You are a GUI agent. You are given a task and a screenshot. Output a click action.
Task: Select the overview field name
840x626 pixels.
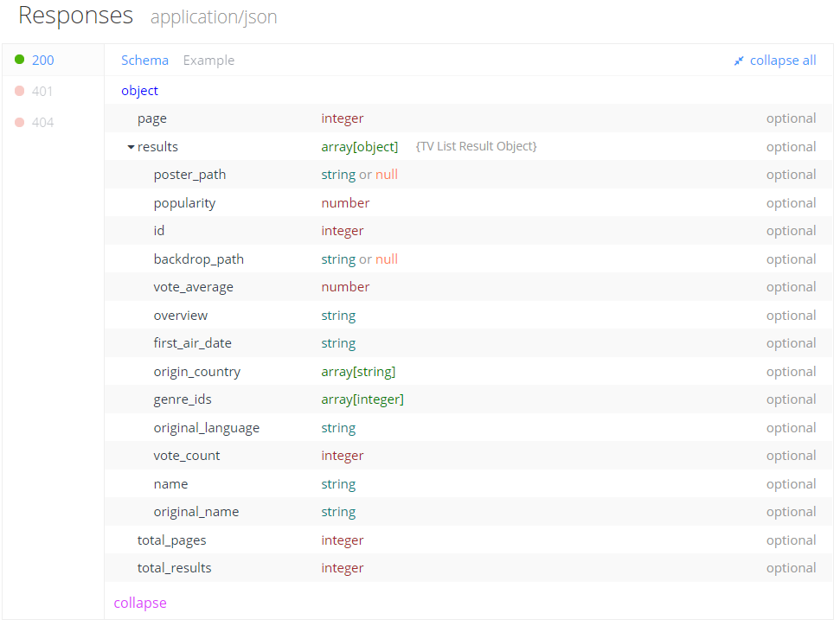tap(180, 316)
